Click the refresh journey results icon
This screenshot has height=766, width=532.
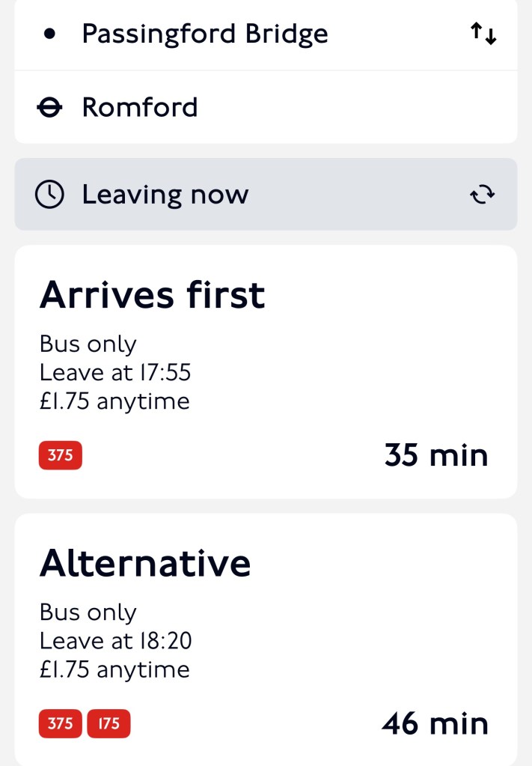(483, 195)
